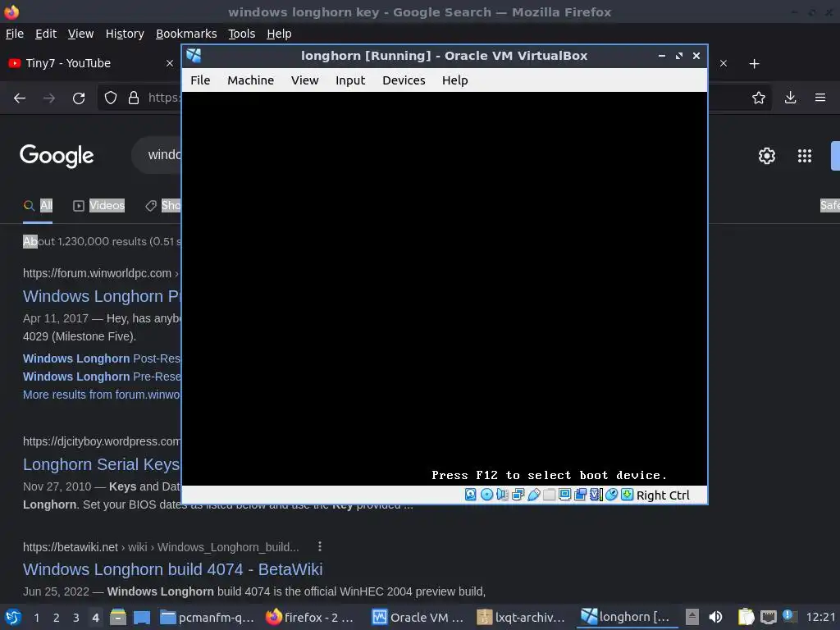Viewport: 840px width, 630px height.
Task: Click USB devices icon in VirtualBox status bar
Action: click(533, 495)
